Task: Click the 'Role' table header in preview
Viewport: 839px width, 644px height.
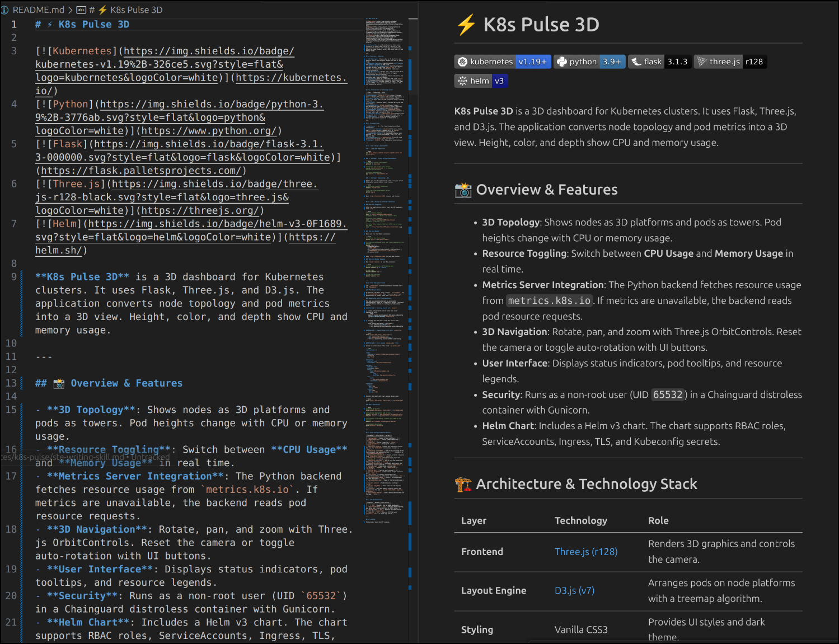Action: (658, 520)
